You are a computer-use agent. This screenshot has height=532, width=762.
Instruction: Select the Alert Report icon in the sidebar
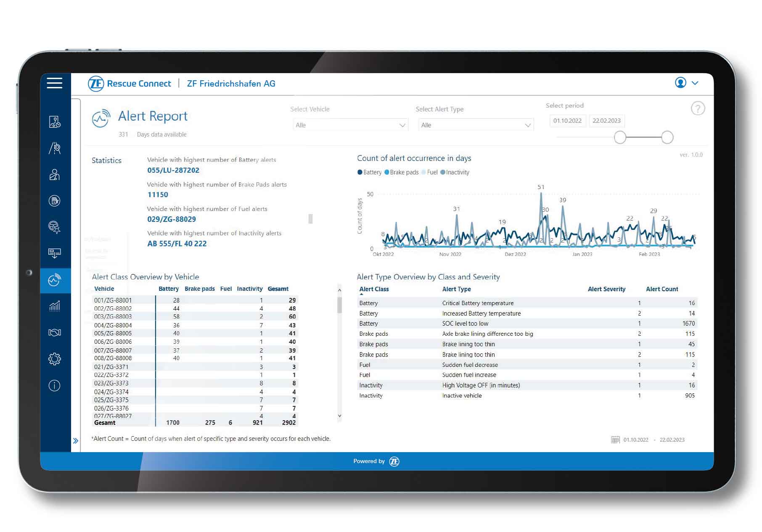(55, 280)
